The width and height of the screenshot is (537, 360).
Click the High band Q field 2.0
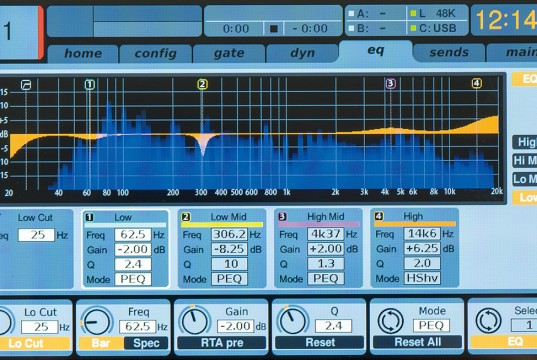tap(422, 263)
